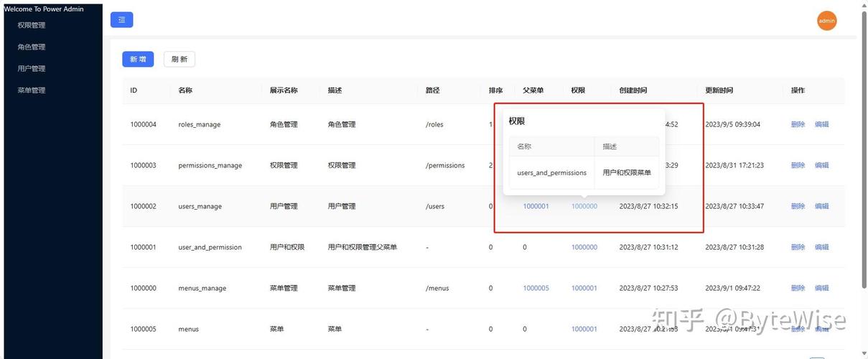Image resolution: width=868 pixels, height=359 pixels.
Task: Click the 父菜单 column header
Action: click(x=533, y=90)
